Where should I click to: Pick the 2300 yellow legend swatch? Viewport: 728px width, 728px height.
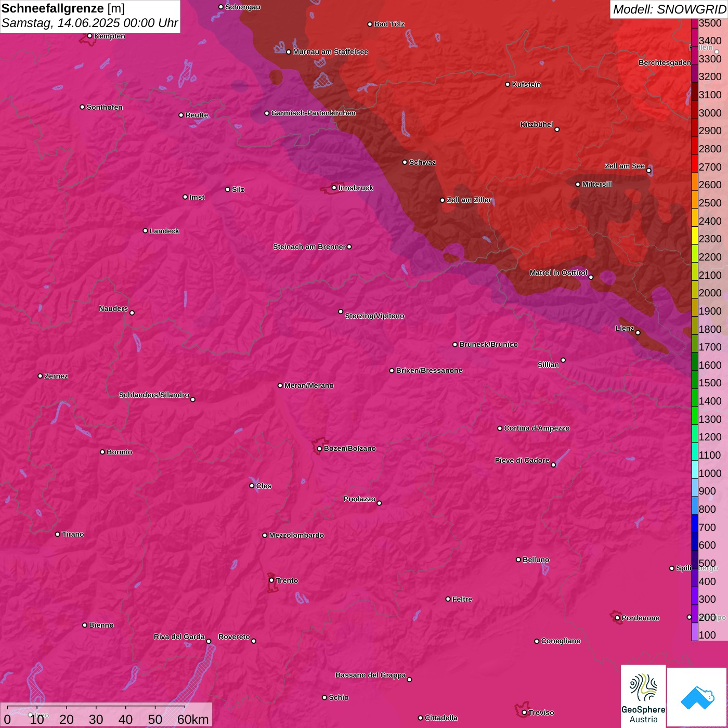coord(695,236)
